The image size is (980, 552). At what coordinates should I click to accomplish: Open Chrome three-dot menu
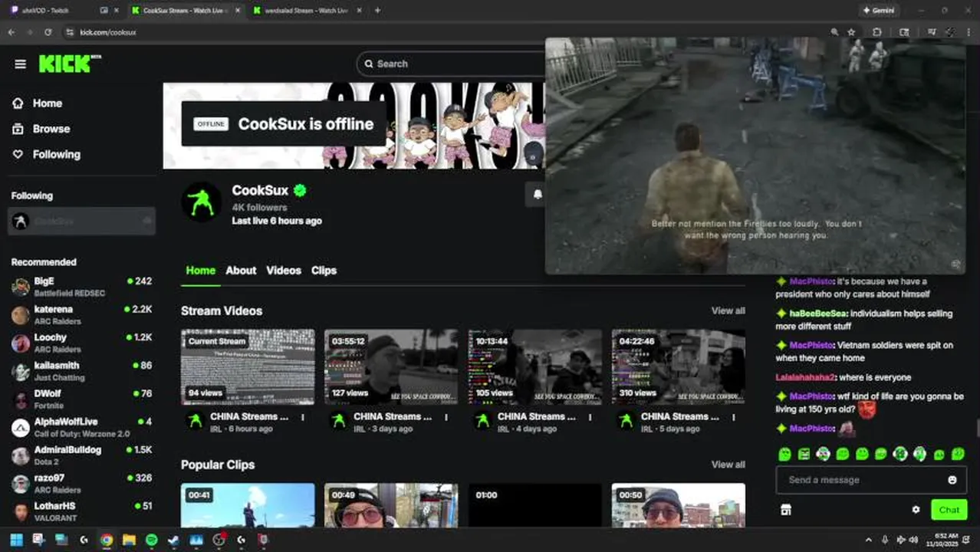click(970, 32)
